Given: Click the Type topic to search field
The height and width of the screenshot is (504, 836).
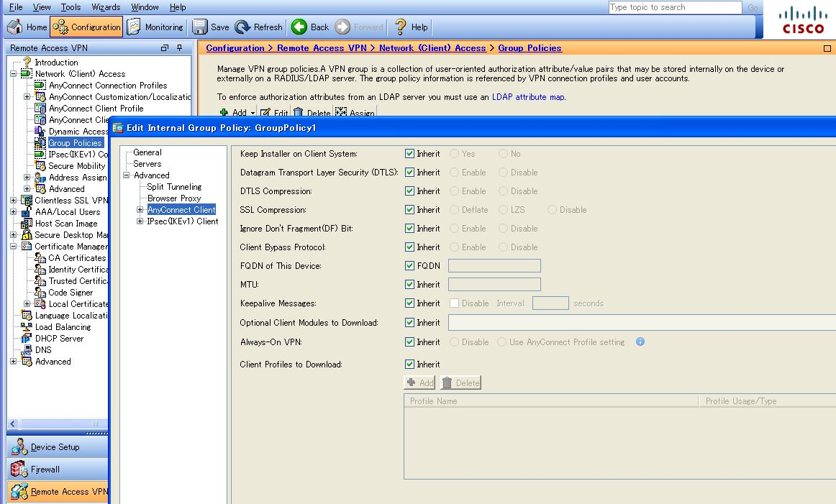Looking at the screenshot, I should pyautogui.click(x=675, y=7).
